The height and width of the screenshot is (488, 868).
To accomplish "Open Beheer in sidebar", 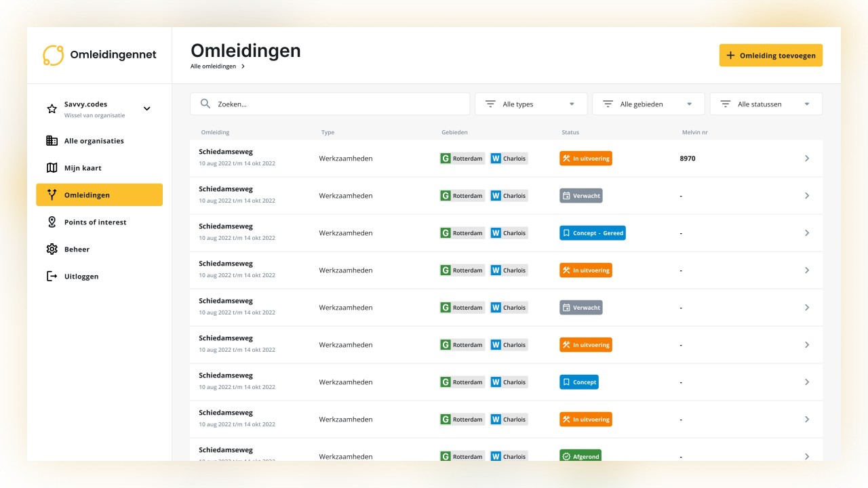I will [99, 249].
